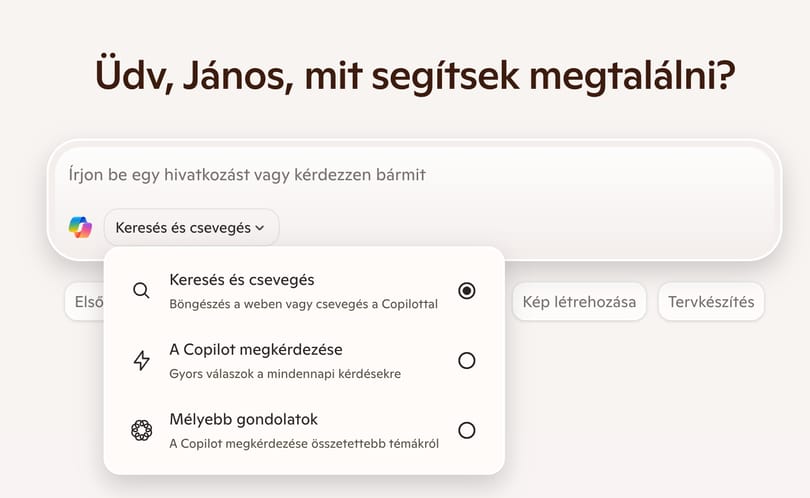Collapse the Keresés és csevegés mode dropdown
Screen dimensions: 810x498
[191, 227]
